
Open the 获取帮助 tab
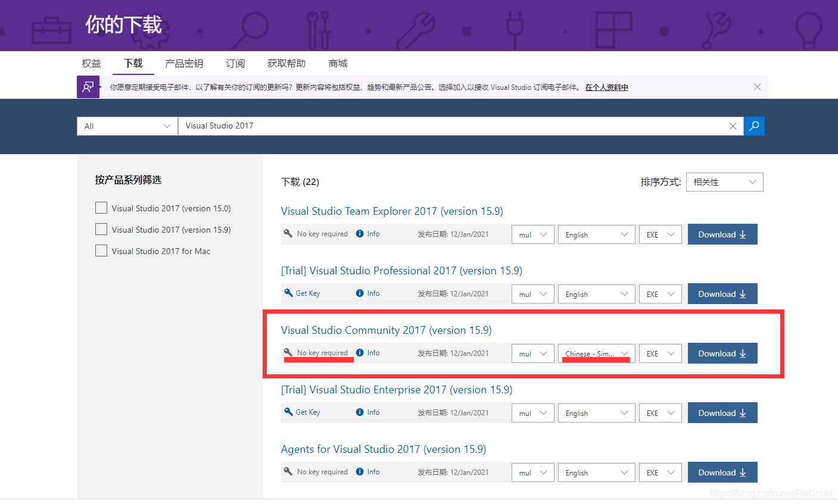pos(286,63)
